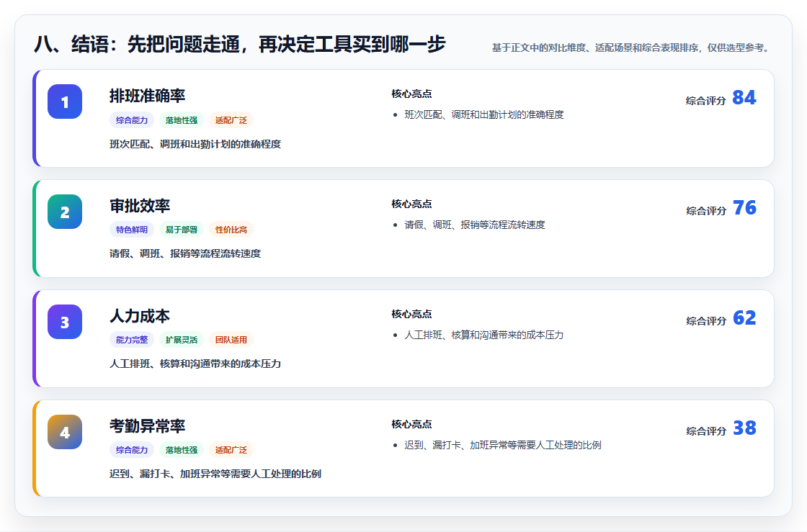Click the 团队适用 tag
The width and height of the screenshot is (807, 532).
click(x=231, y=340)
